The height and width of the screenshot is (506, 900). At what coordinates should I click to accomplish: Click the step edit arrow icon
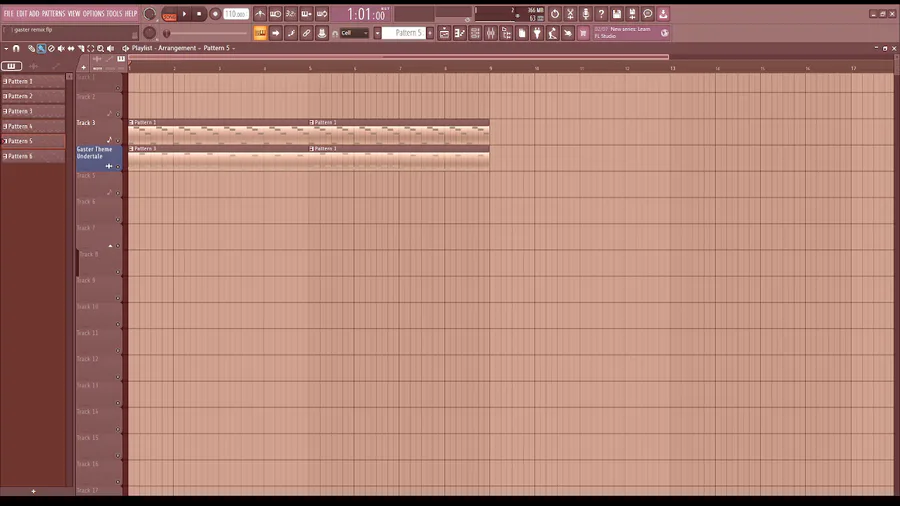pos(276,33)
